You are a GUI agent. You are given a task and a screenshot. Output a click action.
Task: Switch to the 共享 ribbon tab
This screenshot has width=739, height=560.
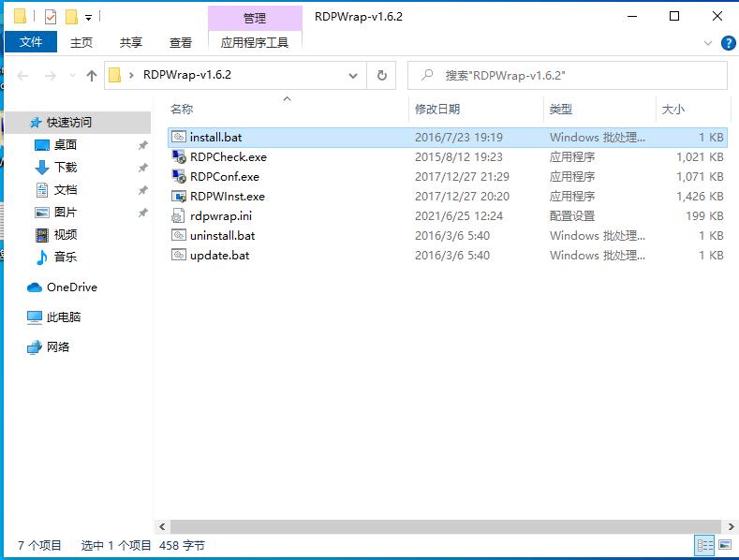130,42
